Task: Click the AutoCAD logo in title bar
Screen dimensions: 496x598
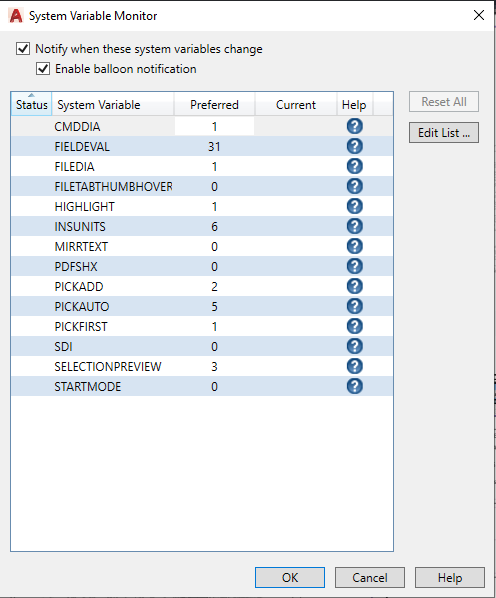Action: pyautogui.click(x=16, y=16)
